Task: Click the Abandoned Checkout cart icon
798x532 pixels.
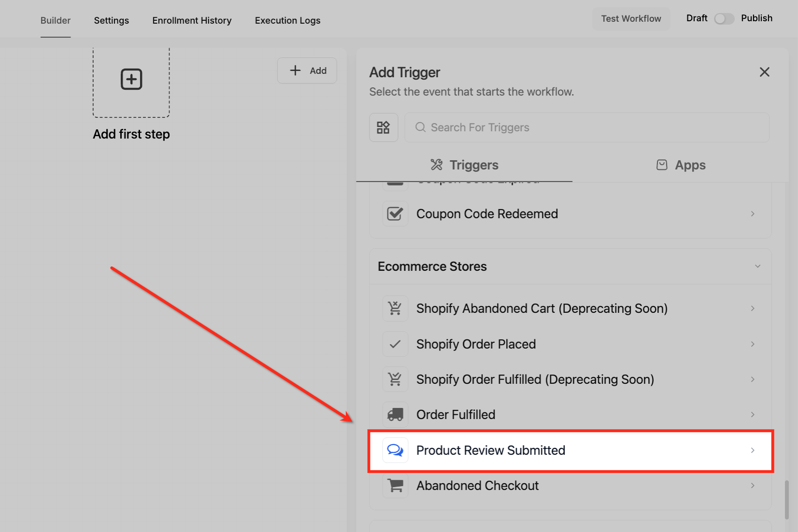Action: pyautogui.click(x=395, y=486)
